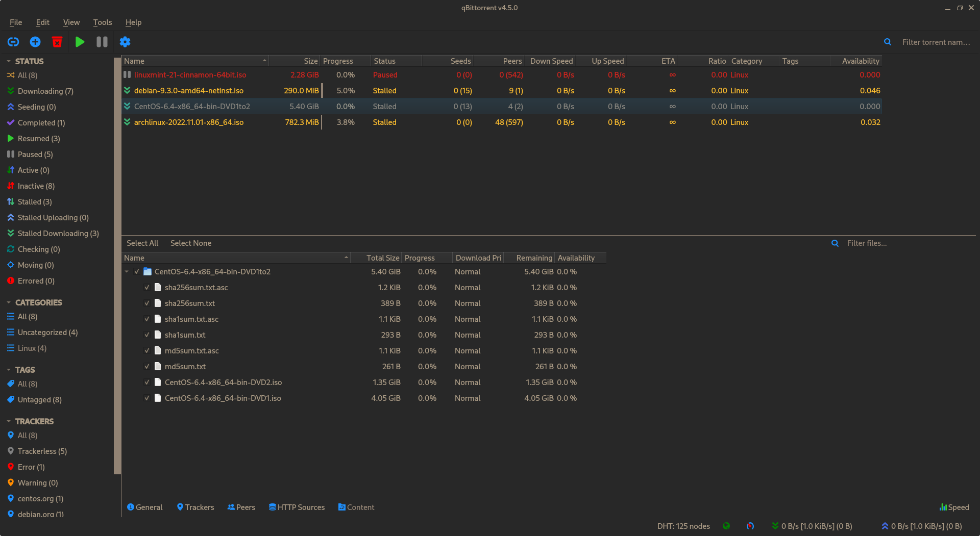Open the File menu
The height and width of the screenshot is (536, 980).
point(16,22)
